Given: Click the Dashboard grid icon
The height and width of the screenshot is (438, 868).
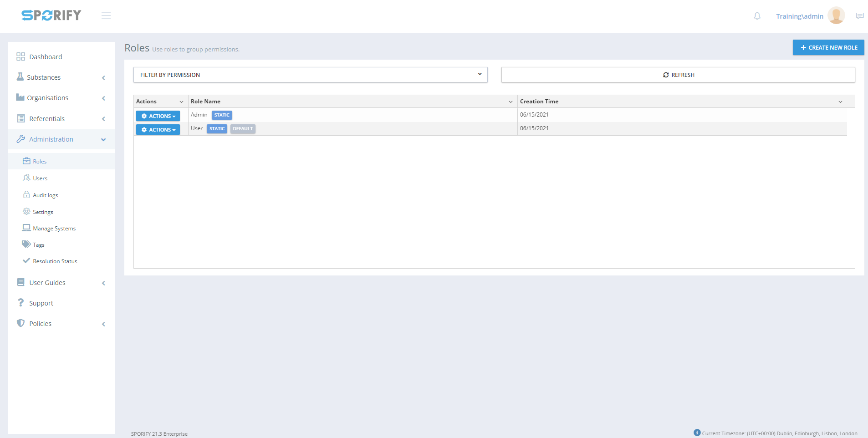Looking at the screenshot, I should pyautogui.click(x=20, y=56).
